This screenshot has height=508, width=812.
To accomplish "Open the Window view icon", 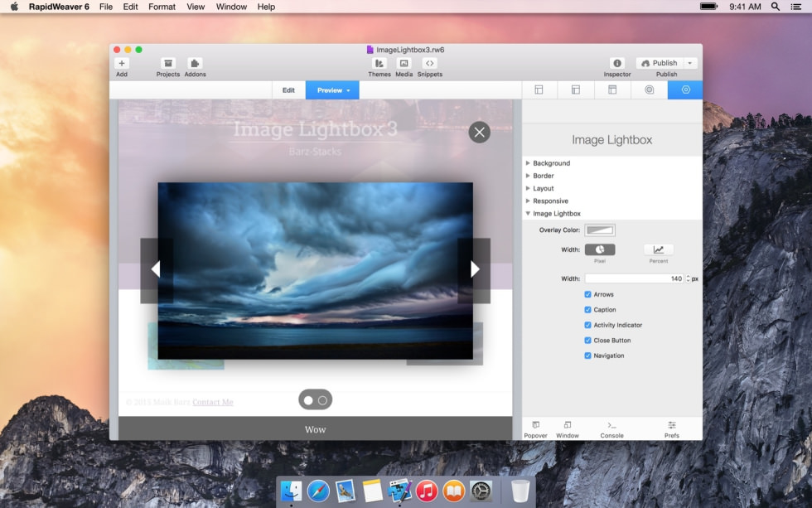I will [568, 425].
